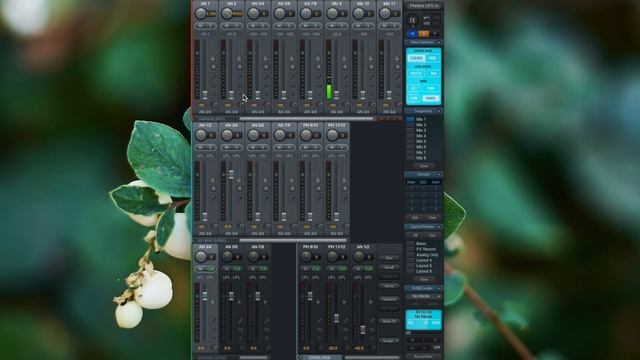Image resolution: width=640 pixels, height=360 pixels.
Task: Open settings wrench on playback channel AN 1/2
Action: coord(213,198)
